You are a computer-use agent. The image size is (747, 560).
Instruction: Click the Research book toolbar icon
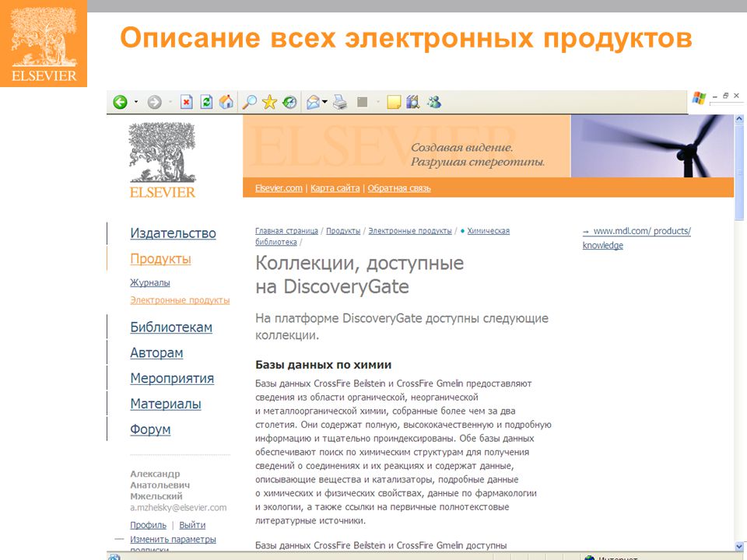(x=412, y=102)
